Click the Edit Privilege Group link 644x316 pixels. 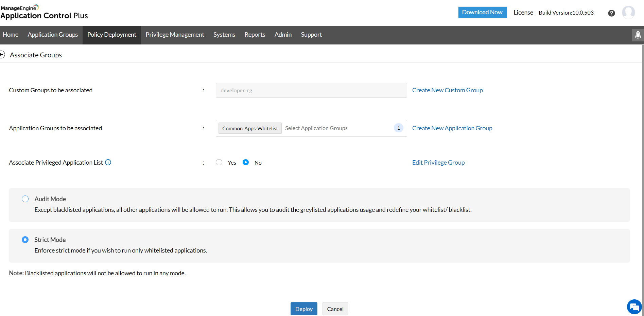(438, 163)
